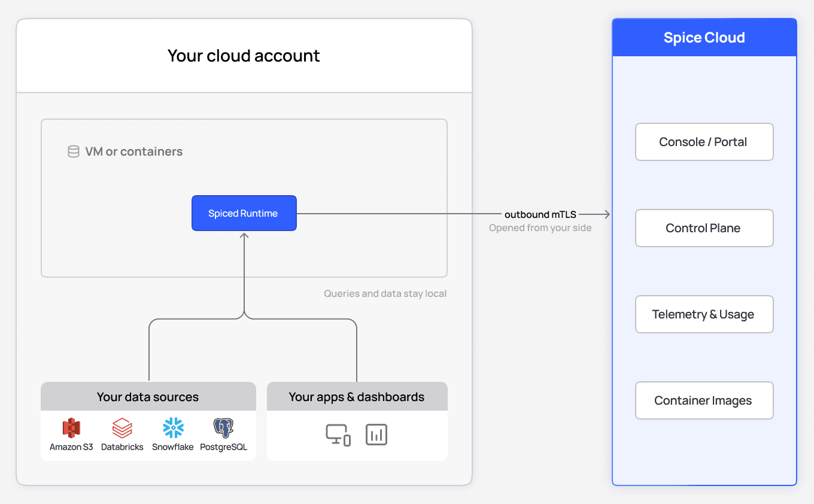Click the Snowflake text label
Image resolution: width=814 pixels, height=504 pixels.
pyautogui.click(x=173, y=447)
